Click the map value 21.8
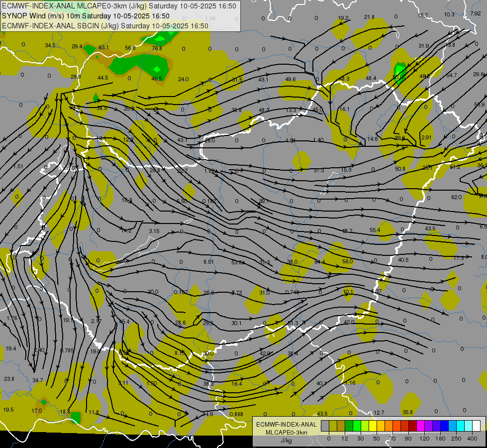The image size is (487, 448). [369, 17]
